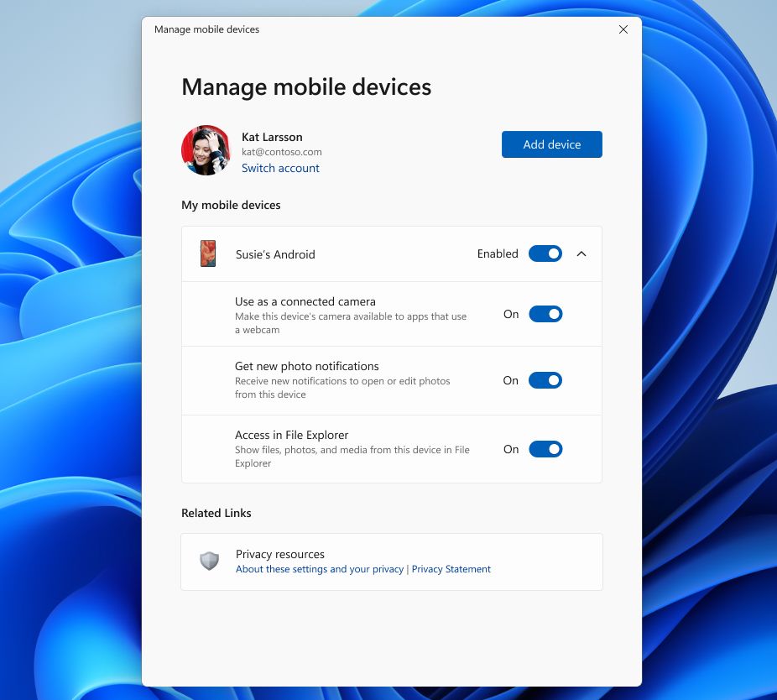This screenshot has width=777, height=700.
Task: Click the My mobile devices heading
Action: click(231, 206)
